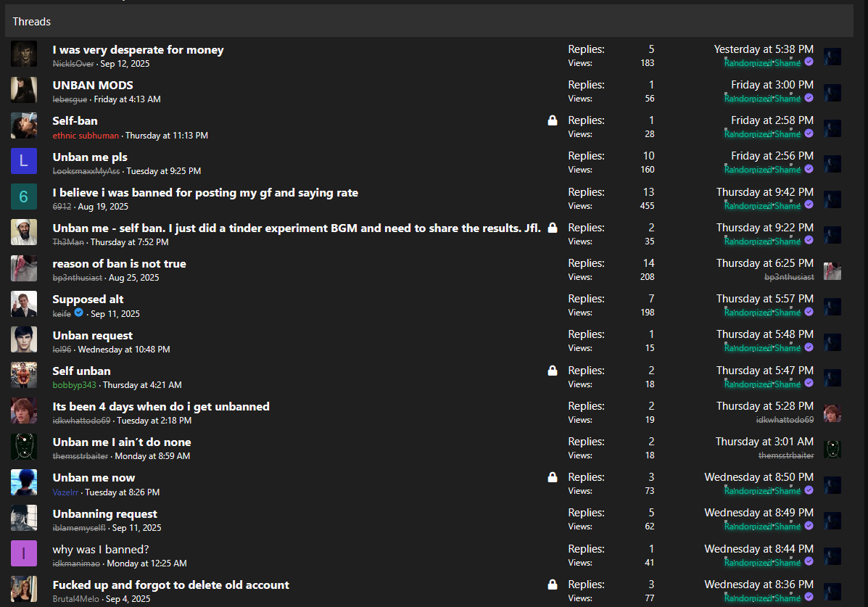Open the "I was very desperate for money" thread
The image size is (868, 607).
coord(138,50)
